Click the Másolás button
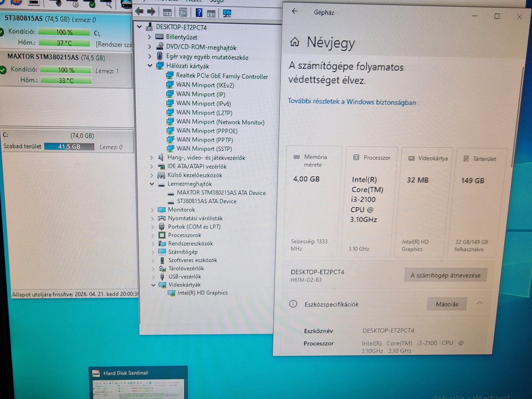Viewport: 532px width, 399px height. (x=447, y=304)
